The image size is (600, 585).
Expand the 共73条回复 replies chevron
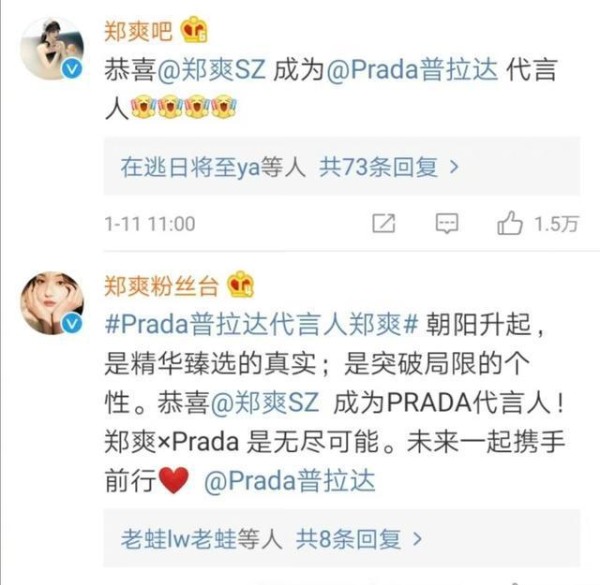454,167
